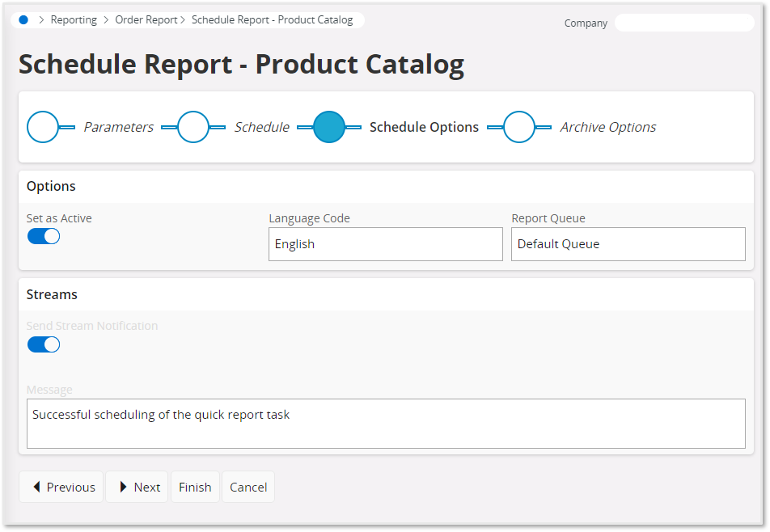
Task: Select the Schedule step circle
Action: [193, 127]
